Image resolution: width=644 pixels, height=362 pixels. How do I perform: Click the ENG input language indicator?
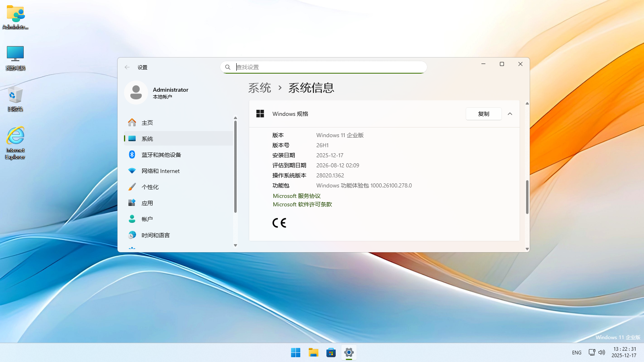577,353
